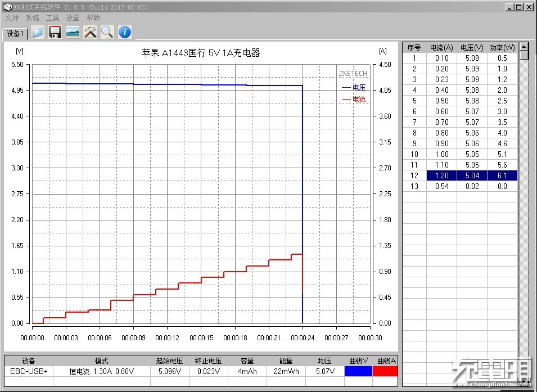The image size is (537, 392).
Task: Select the 0.54 current cell in row 13
Action: [441, 186]
